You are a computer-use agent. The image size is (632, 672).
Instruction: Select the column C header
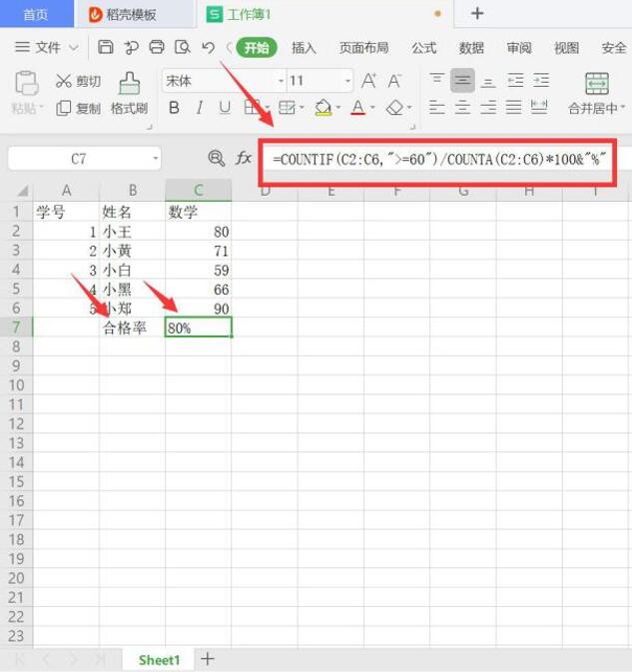[199, 190]
